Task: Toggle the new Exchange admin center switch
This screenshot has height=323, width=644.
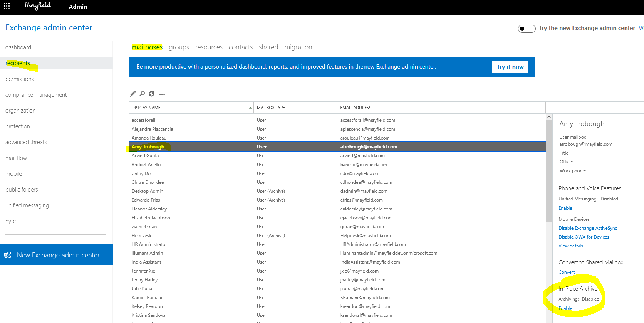Action: tap(527, 29)
